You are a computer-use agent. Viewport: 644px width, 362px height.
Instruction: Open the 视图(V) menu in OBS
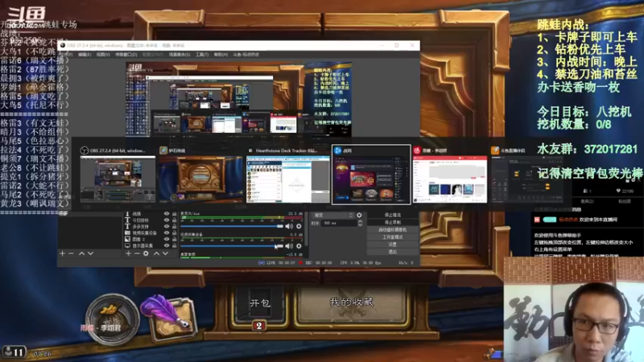103,55
